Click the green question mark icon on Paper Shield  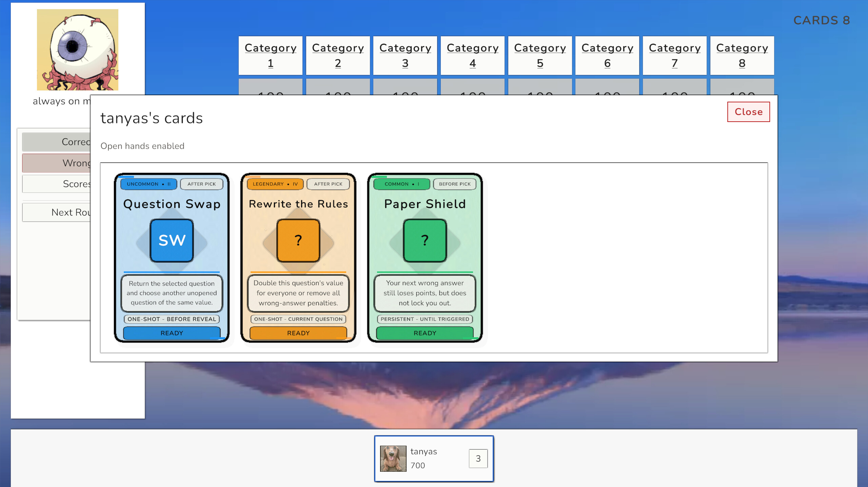425,241
